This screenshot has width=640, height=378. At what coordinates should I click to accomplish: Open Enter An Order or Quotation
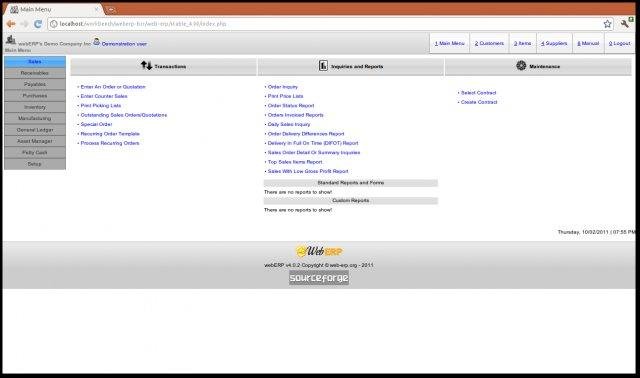pyautogui.click(x=113, y=87)
